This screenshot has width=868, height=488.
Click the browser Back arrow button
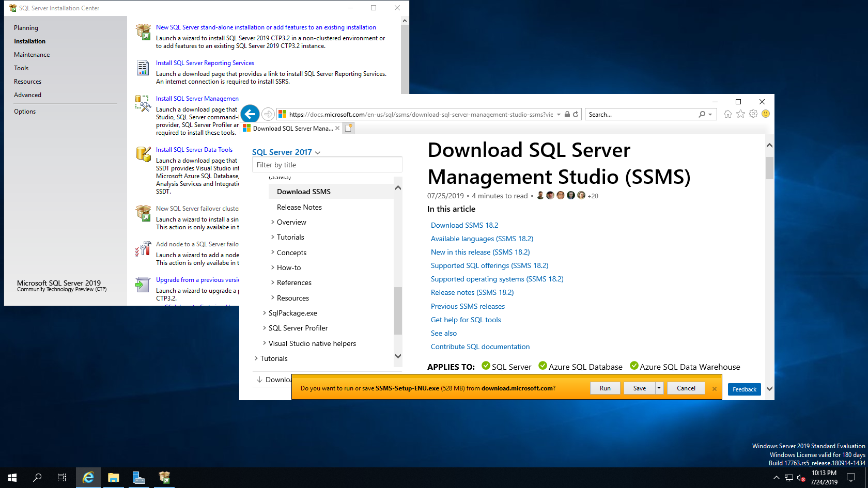click(250, 114)
